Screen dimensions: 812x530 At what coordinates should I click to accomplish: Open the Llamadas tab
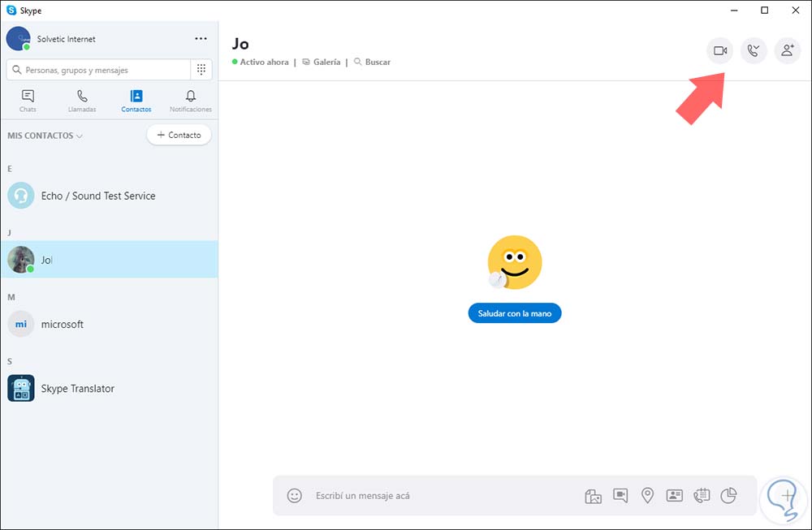(x=81, y=100)
